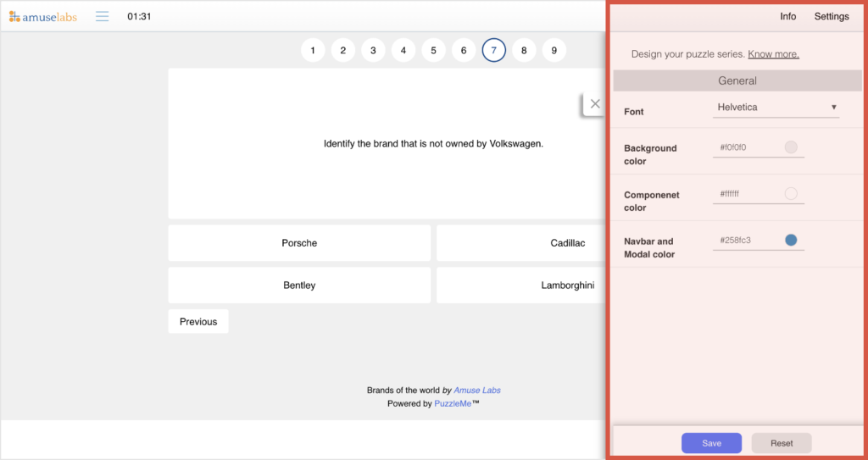Go to question 8
Screen dimensions: 868x460
click(524, 50)
